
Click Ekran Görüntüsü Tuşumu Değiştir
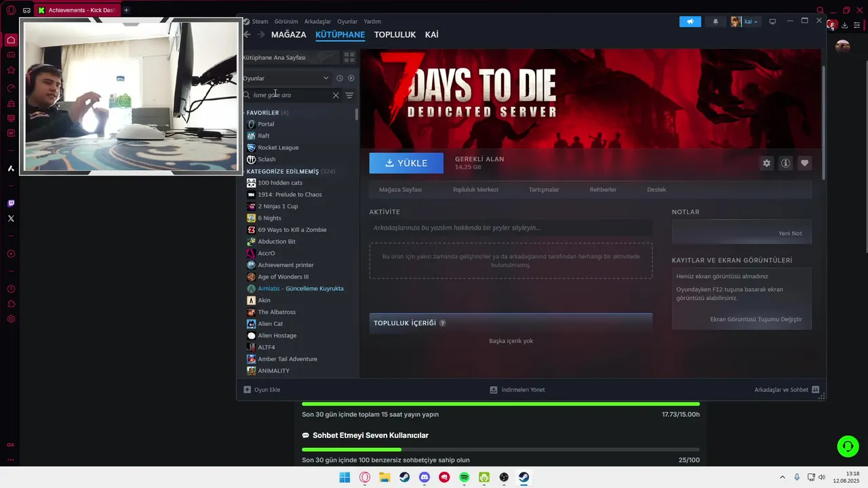(x=755, y=319)
